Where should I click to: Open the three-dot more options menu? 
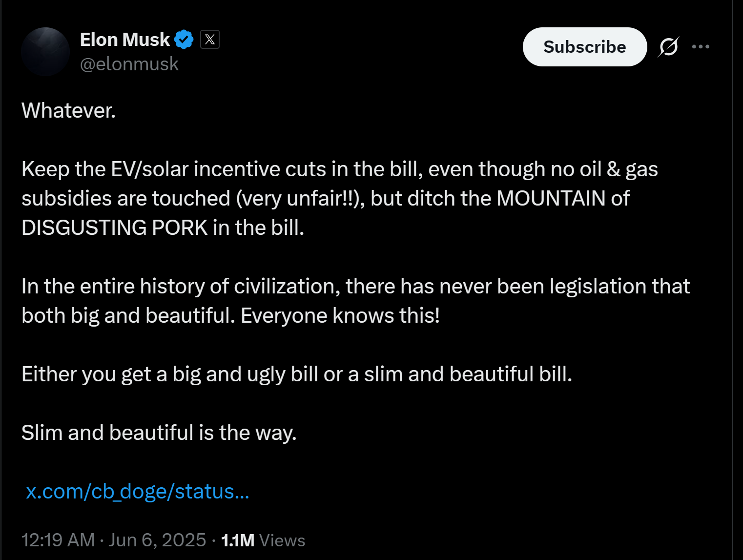(701, 47)
